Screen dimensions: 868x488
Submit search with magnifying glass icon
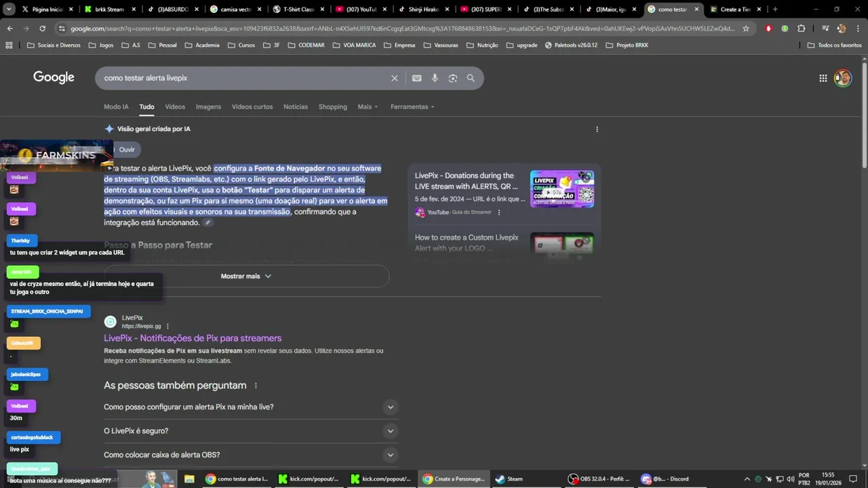click(x=471, y=78)
